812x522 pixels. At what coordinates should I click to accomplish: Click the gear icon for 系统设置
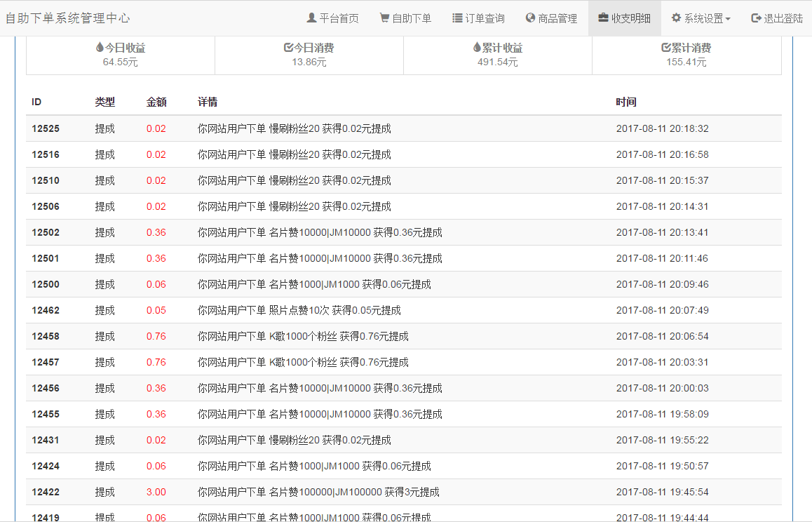pos(676,18)
